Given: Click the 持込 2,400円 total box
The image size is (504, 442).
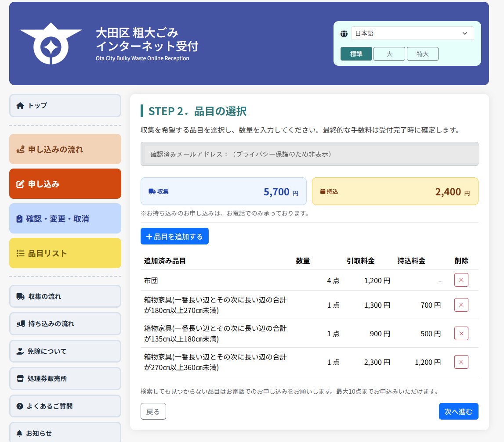Looking at the screenshot, I should click(395, 191).
